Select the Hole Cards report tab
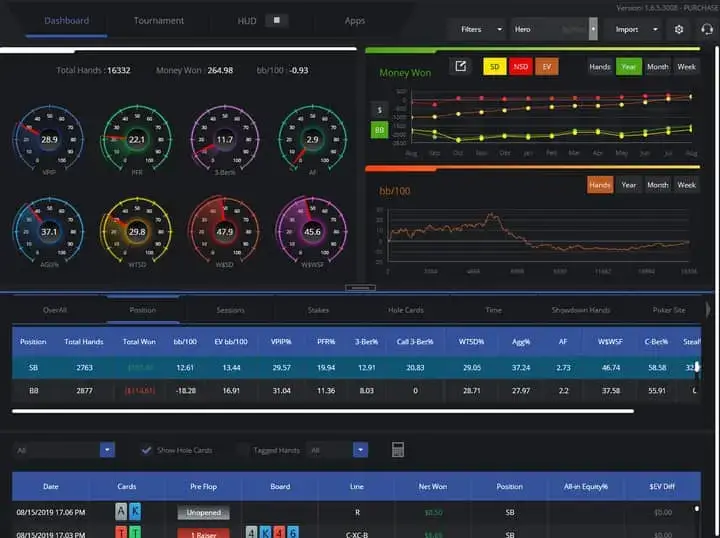 click(405, 310)
